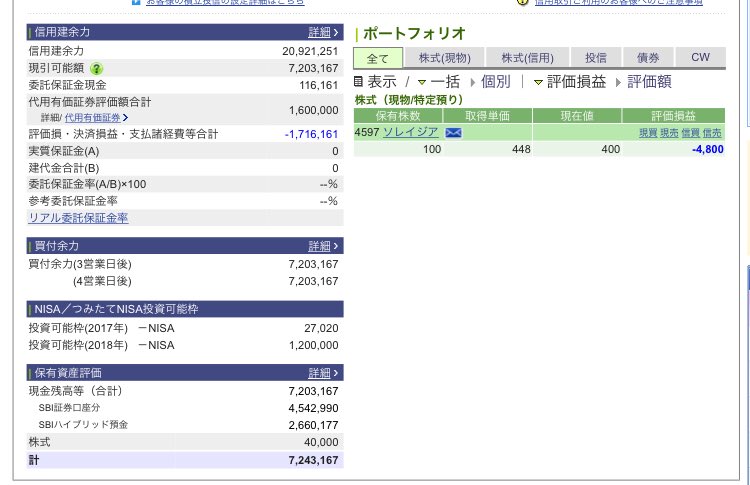Click the 委託保証金率(A/B)×100 label

coord(87,184)
